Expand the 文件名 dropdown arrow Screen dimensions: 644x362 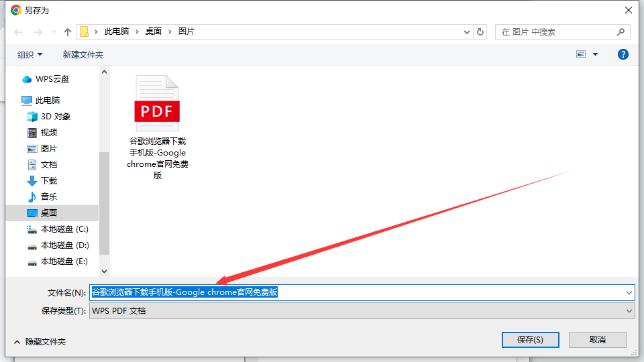tap(629, 293)
